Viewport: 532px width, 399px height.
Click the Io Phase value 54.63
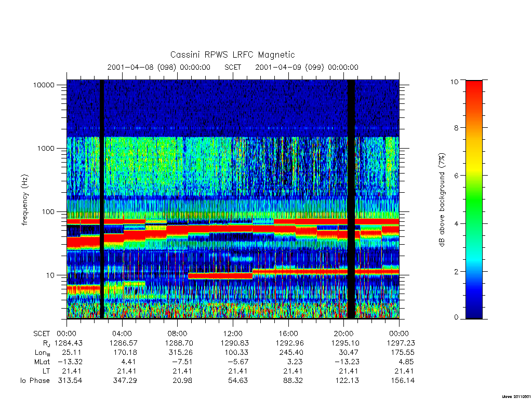pos(237,381)
